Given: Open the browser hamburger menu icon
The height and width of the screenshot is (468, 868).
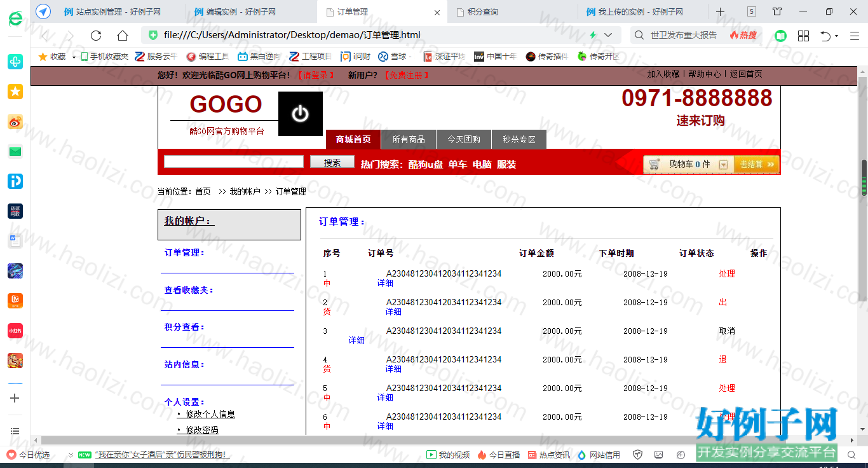Looking at the screenshot, I should pos(853,36).
